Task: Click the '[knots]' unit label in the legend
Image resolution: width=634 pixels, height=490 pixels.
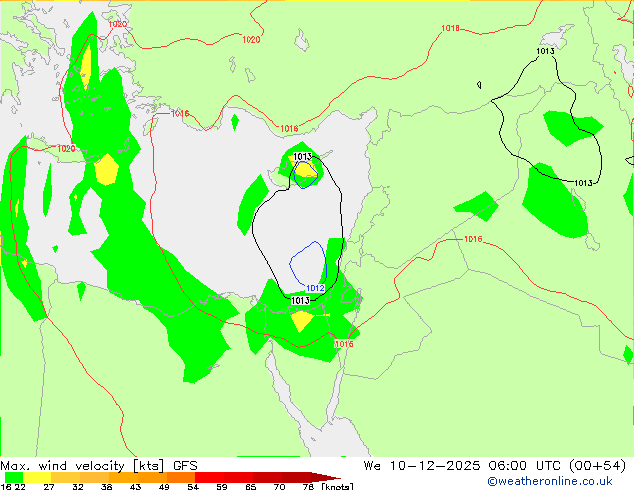Action: (338, 487)
